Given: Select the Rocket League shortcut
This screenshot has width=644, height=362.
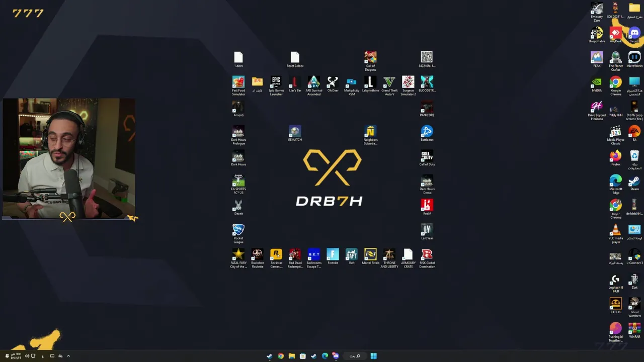Looking at the screenshot, I should click(238, 233).
